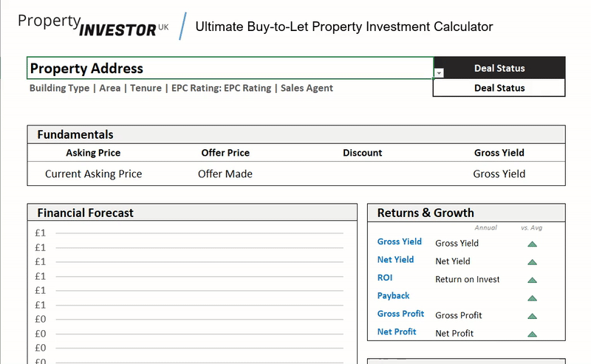591x364 pixels.
Task: Click the Net Profit link
Action: click(x=397, y=332)
